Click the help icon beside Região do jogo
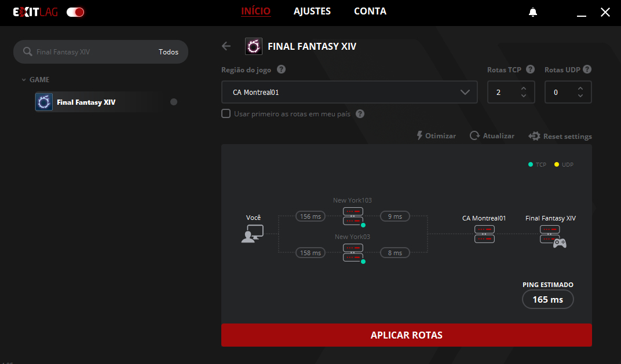Screen dimensions: 621x364 click(281, 69)
